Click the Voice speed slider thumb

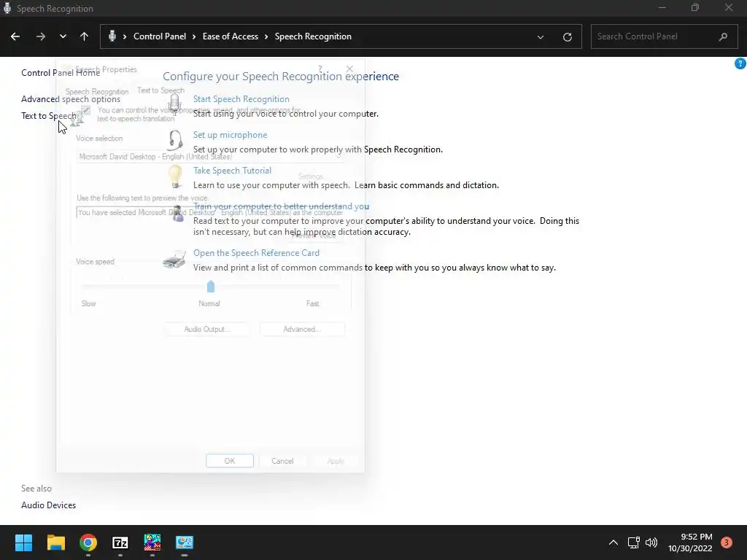pos(211,286)
